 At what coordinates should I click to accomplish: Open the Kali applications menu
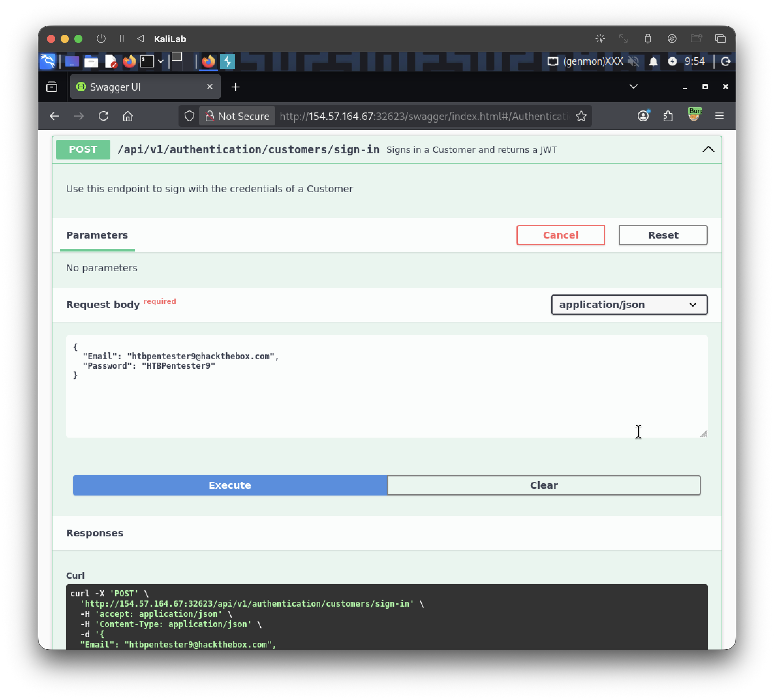tap(48, 61)
